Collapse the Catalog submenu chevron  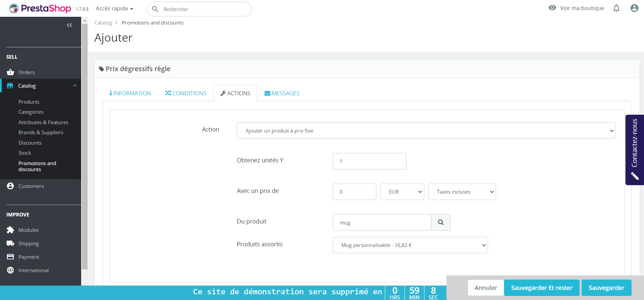75,86
